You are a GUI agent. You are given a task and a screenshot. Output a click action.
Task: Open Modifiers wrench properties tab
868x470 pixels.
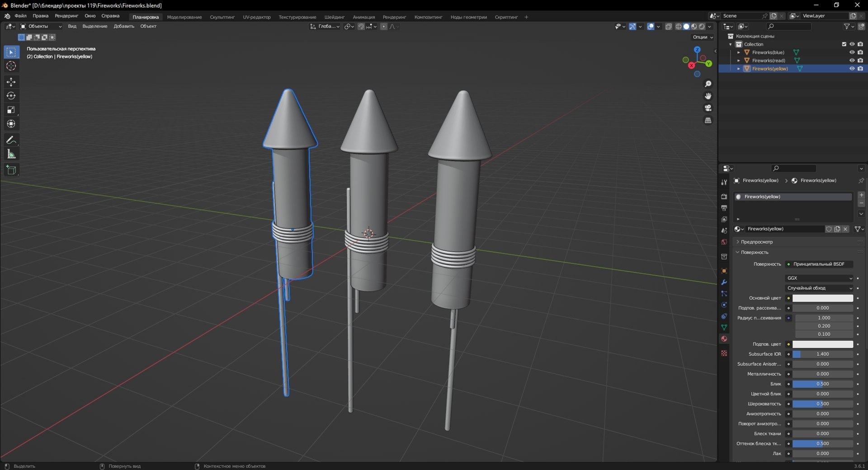[x=724, y=282]
